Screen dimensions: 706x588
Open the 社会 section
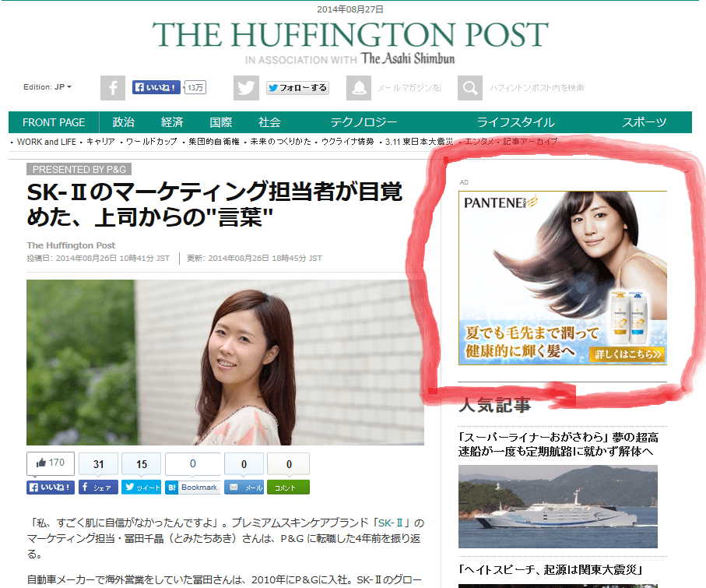[269, 122]
